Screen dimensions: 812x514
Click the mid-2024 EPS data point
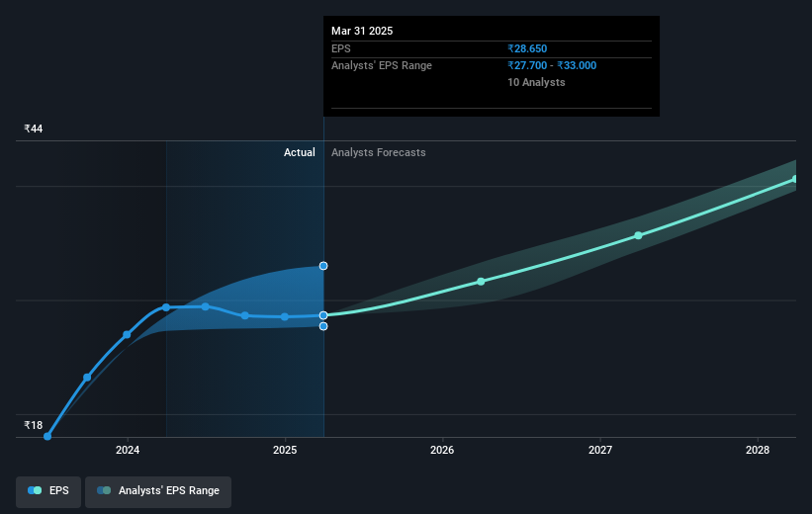point(206,307)
